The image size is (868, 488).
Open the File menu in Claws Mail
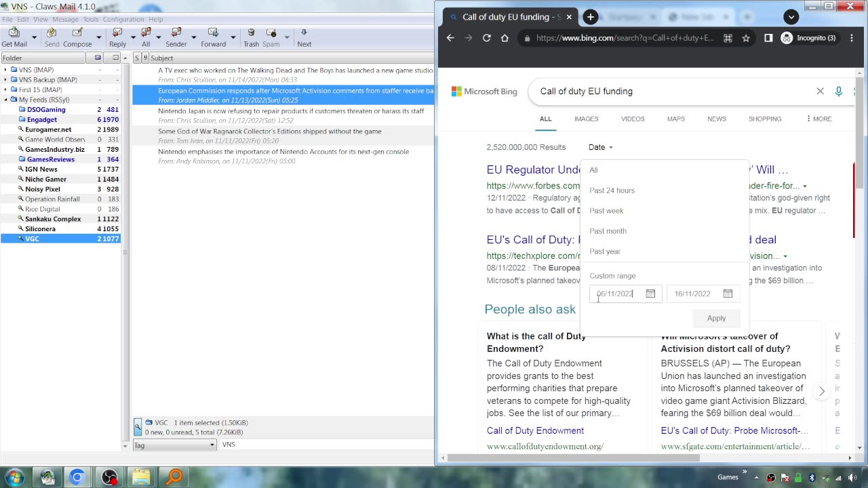click(x=7, y=19)
